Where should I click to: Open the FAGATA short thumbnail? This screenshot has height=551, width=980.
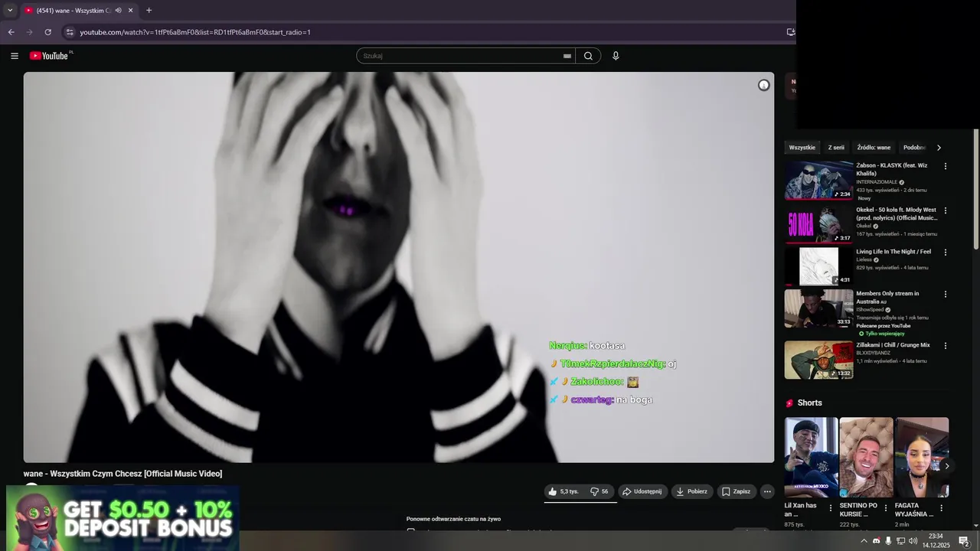(x=922, y=457)
